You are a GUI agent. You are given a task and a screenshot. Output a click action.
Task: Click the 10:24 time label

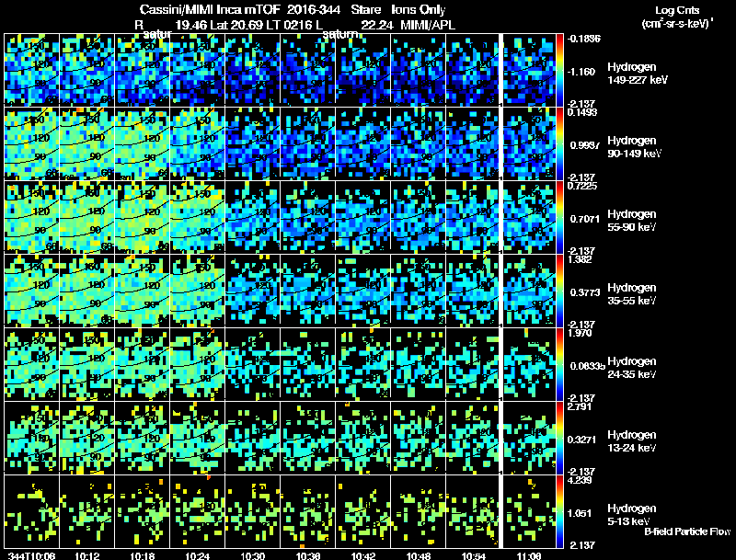click(198, 555)
